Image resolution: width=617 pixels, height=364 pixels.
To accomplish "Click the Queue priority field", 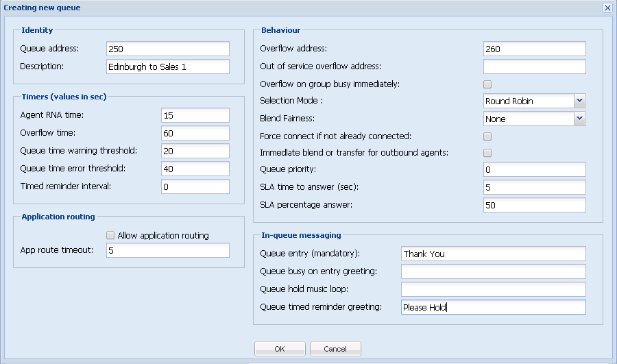I will coord(534,169).
